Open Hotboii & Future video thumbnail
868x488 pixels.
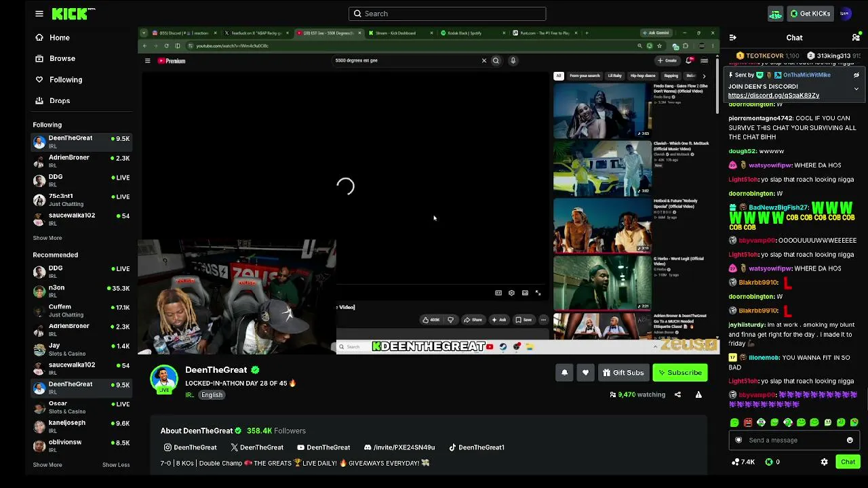coord(602,226)
